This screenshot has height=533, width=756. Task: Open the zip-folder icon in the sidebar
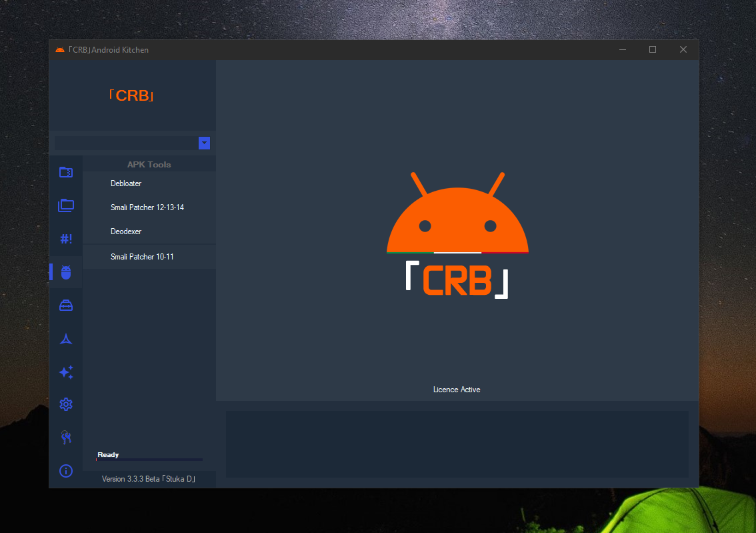pyautogui.click(x=66, y=172)
